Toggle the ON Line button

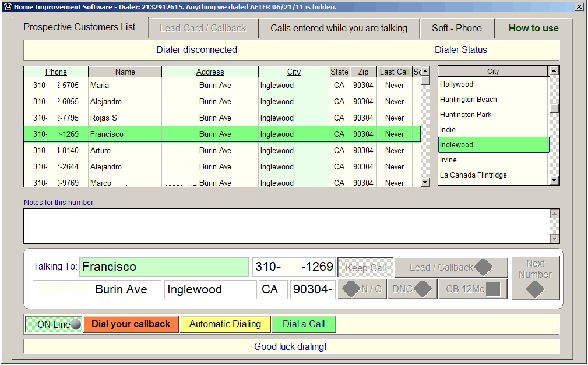click(x=54, y=324)
